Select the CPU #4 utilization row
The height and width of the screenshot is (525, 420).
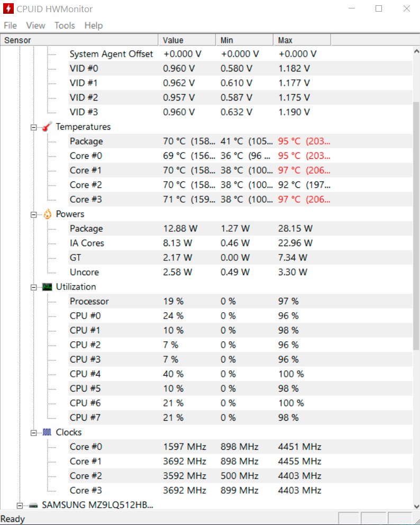(206, 374)
